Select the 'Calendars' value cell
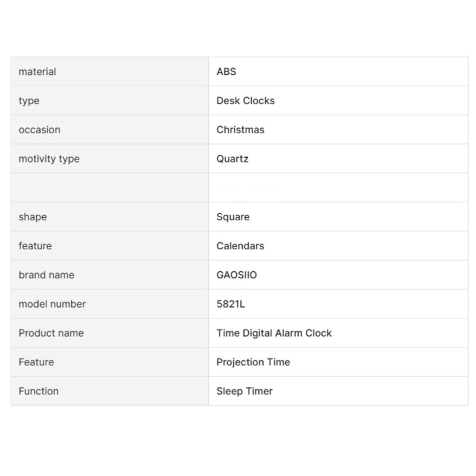The width and height of the screenshot is (476, 476). tap(240, 246)
